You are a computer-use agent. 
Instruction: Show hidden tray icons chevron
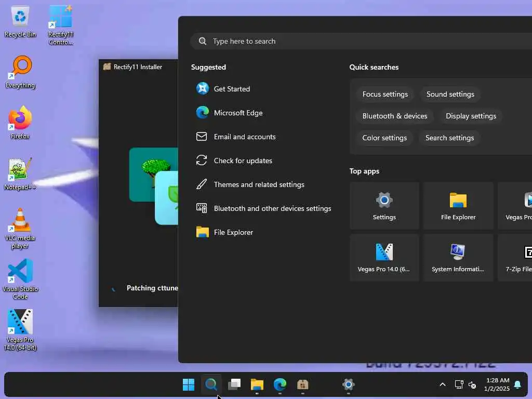tap(443, 384)
